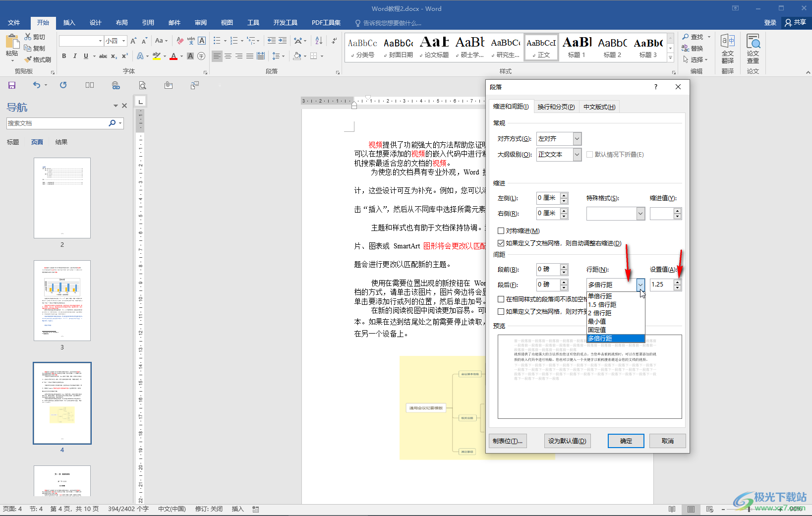This screenshot has width=812, height=516.
Task: Click the navigation search document field
Action: pyautogui.click(x=57, y=123)
